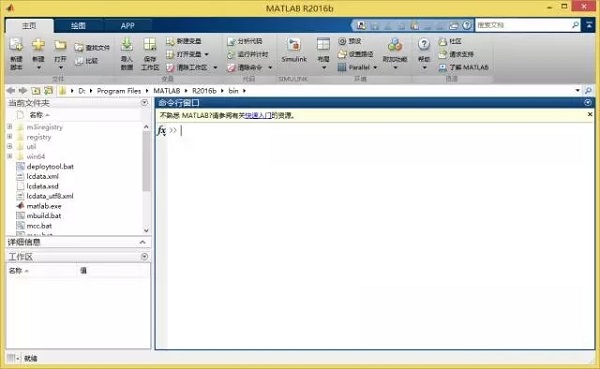The image size is (600, 369).
Task: Focus the 搜索文档 documentation search field
Action: 523,25
